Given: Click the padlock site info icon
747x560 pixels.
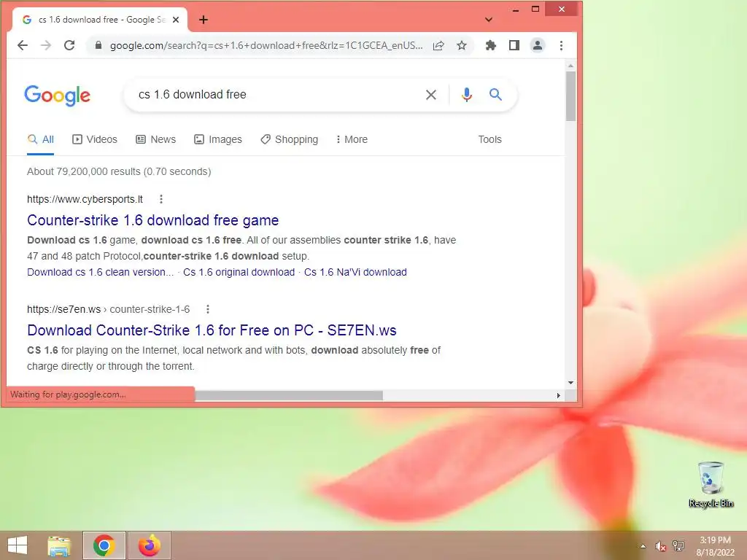Looking at the screenshot, I should 98,45.
